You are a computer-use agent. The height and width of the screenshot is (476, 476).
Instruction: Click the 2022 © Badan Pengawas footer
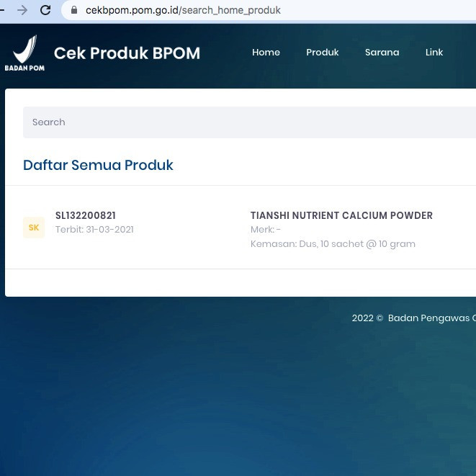pos(414,318)
